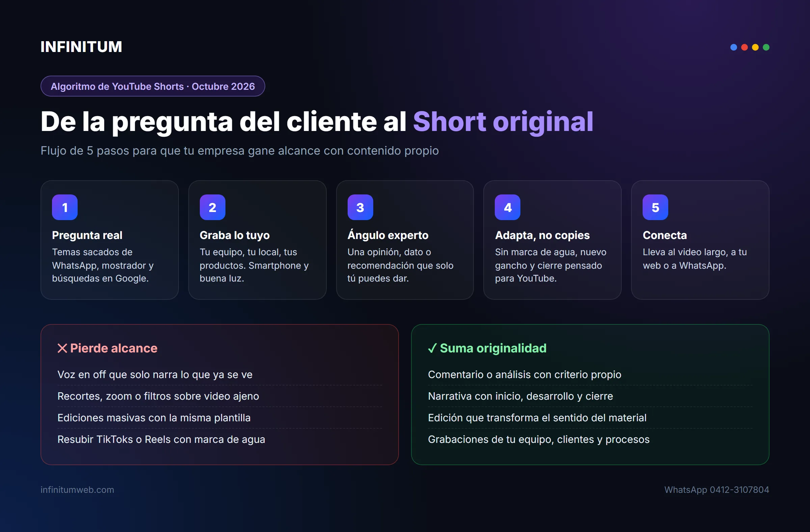Click the step number 4 badge

click(508, 207)
